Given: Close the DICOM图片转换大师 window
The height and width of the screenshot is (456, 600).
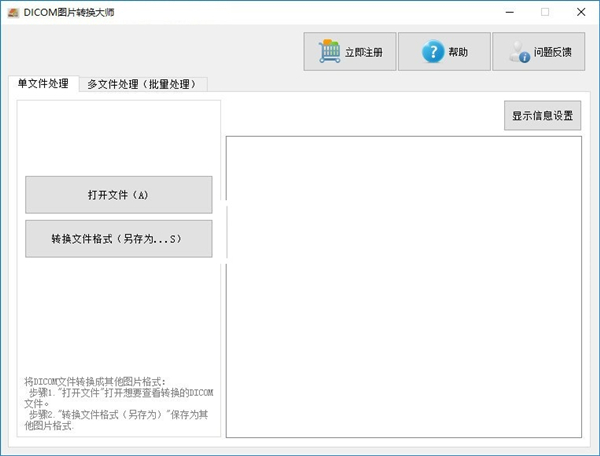Looking at the screenshot, I should tap(581, 12).
